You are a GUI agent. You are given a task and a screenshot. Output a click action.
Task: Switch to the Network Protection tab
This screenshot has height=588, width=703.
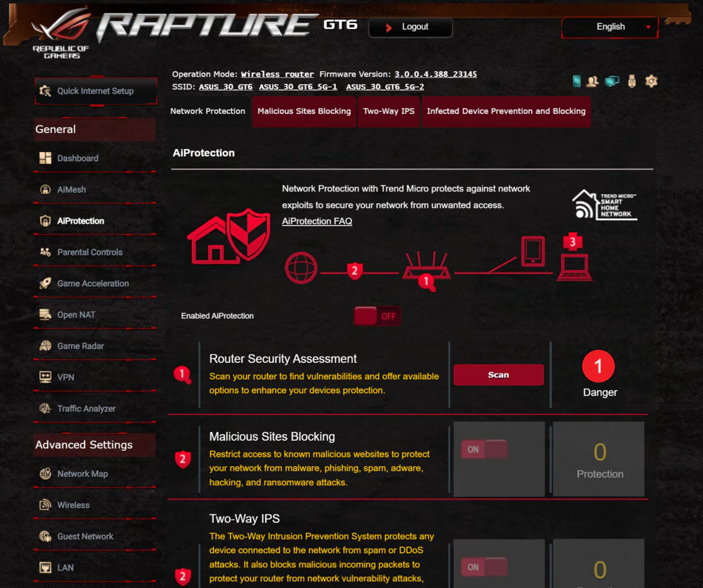pyautogui.click(x=207, y=111)
